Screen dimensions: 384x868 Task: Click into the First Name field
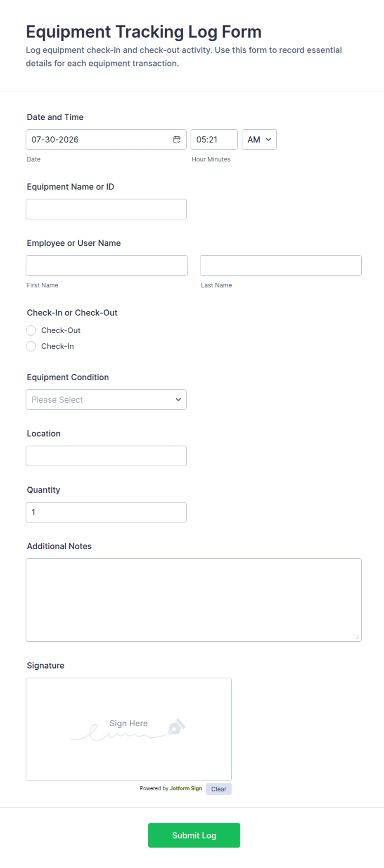(x=107, y=266)
